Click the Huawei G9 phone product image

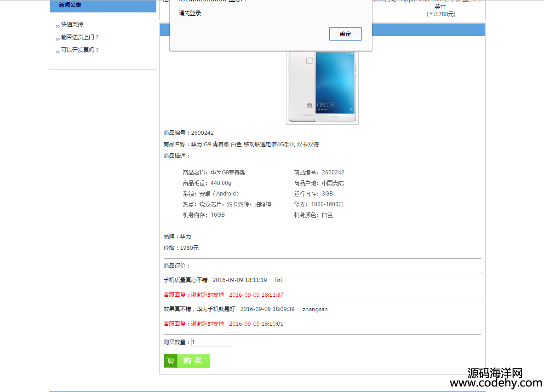pyautogui.click(x=322, y=86)
